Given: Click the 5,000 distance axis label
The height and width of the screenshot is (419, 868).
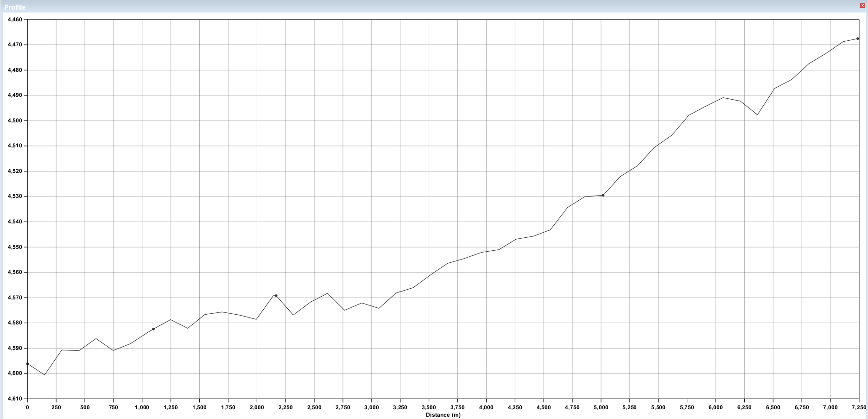Looking at the screenshot, I should [x=601, y=407].
